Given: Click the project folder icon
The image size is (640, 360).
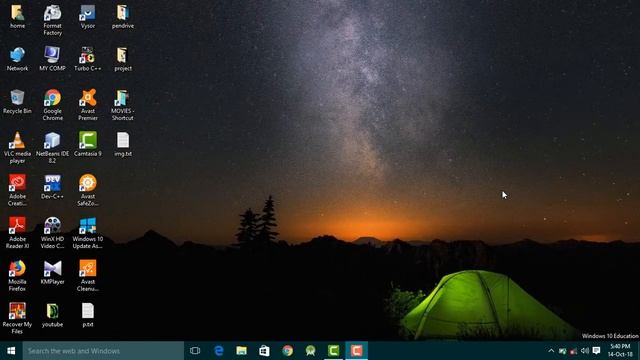Looking at the screenshot, I should (122, 59).
